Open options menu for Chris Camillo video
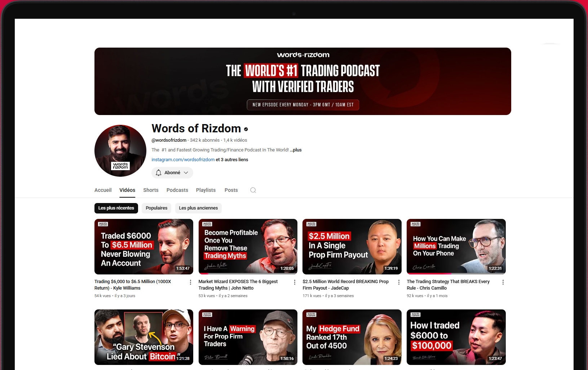588x370 pixels. (503, 282)
